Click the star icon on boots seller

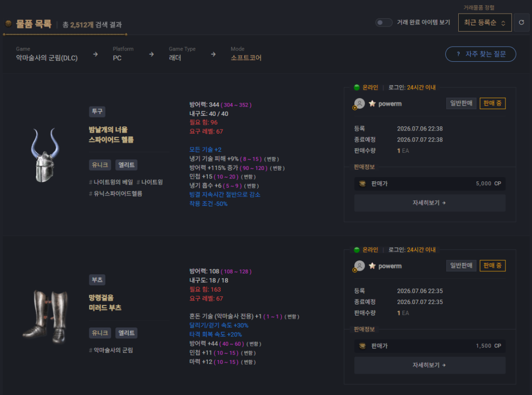pyautogui.click(x=372, y=266)
